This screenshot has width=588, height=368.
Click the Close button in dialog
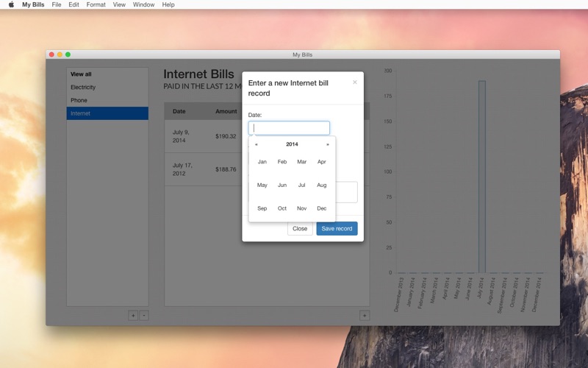point(300,228)
